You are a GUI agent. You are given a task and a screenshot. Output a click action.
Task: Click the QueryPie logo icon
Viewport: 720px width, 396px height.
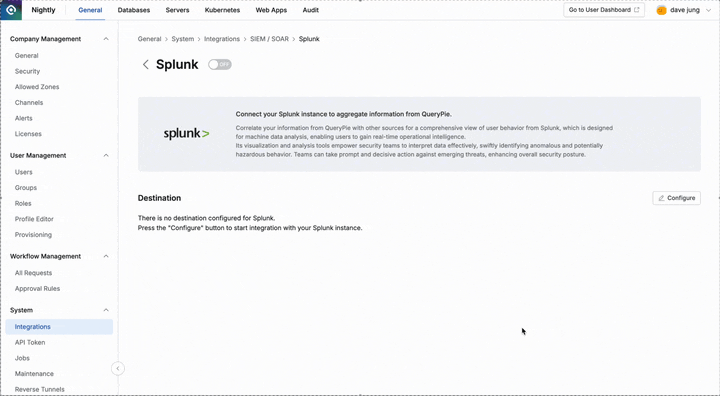tap(11, 10)
